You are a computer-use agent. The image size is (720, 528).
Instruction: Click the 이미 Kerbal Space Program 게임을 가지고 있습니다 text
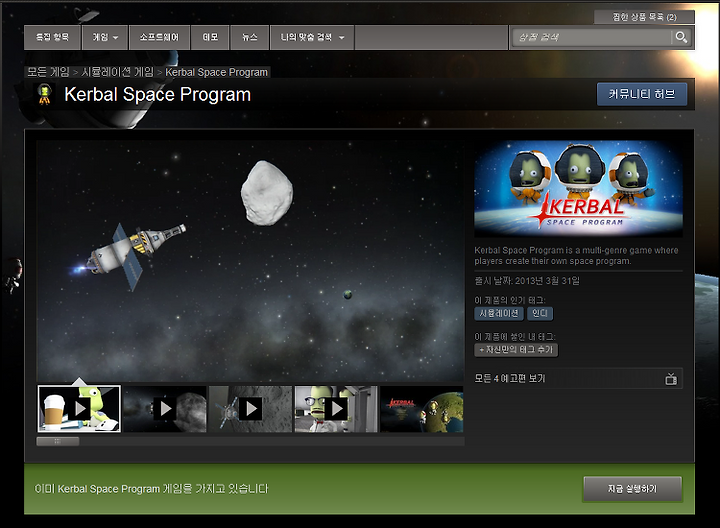pyautogui.click(x=152, y=489)
